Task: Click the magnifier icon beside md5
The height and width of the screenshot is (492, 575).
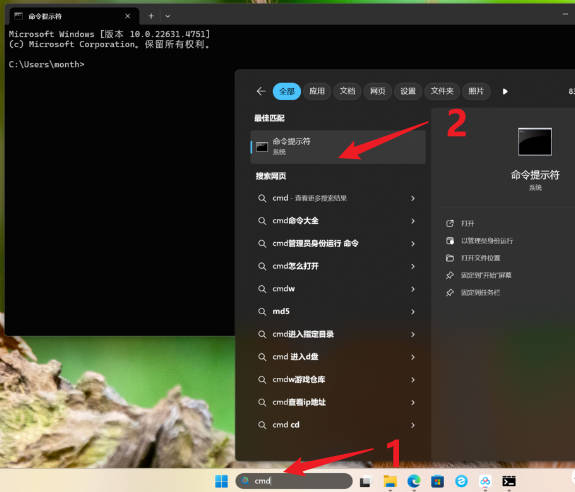Action: pos(262,312)
